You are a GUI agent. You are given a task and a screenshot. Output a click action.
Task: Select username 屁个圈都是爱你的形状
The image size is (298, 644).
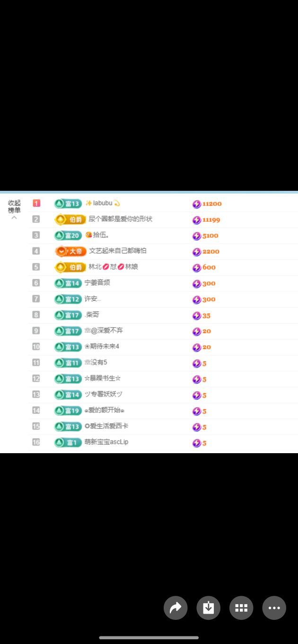tap(121, 219)
